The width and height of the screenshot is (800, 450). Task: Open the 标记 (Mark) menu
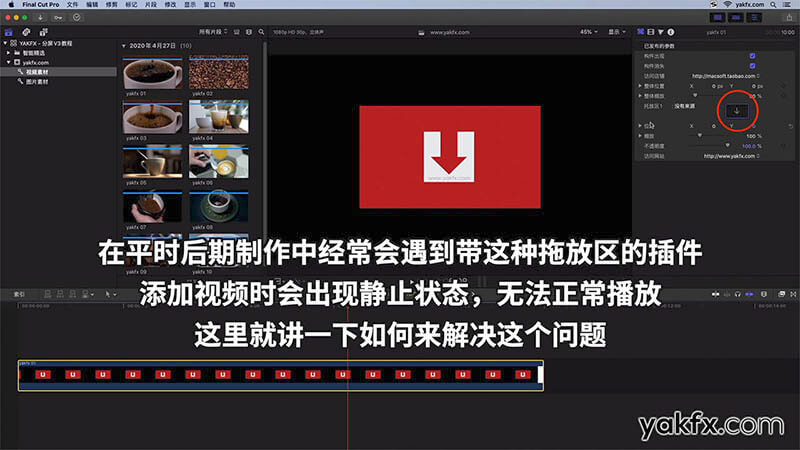click(131, 4)
